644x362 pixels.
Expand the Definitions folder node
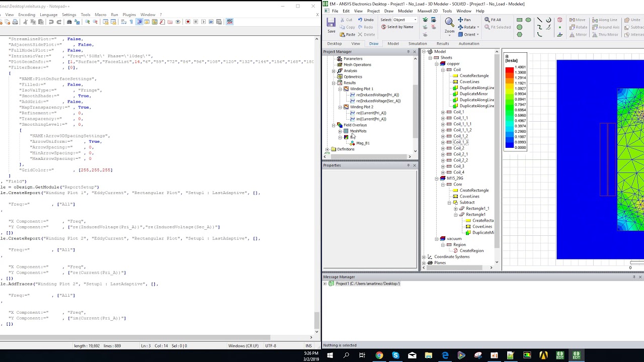click(327, 149)
